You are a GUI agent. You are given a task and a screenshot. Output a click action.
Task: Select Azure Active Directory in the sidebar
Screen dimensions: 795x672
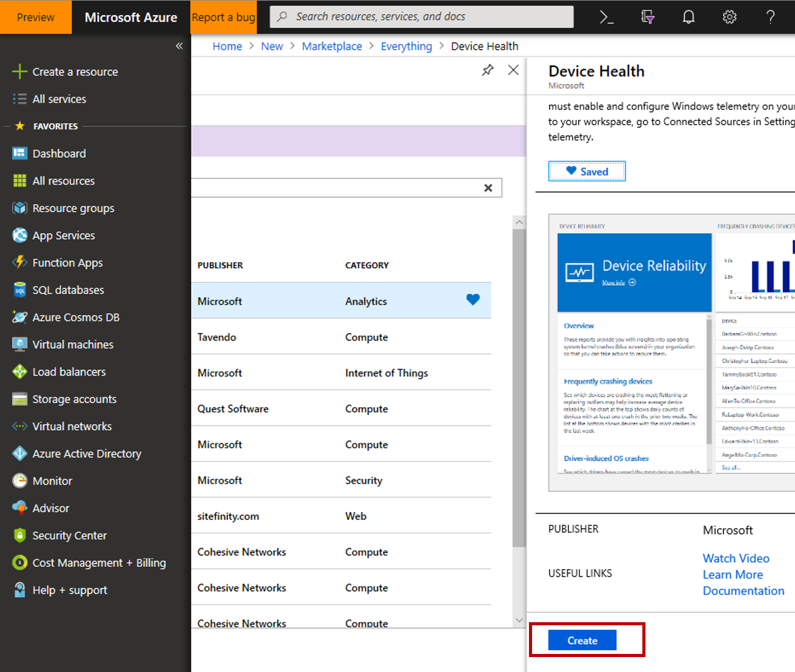[87, 454]
